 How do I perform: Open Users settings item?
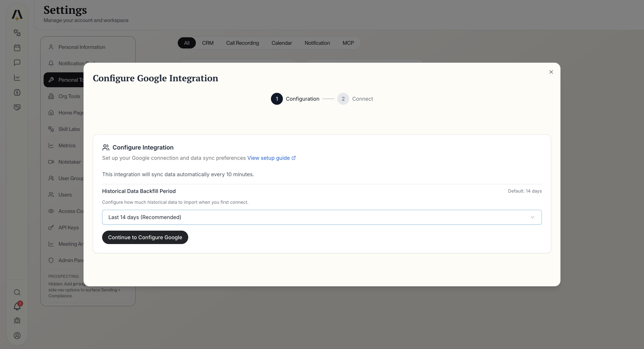tap(64, 195)
